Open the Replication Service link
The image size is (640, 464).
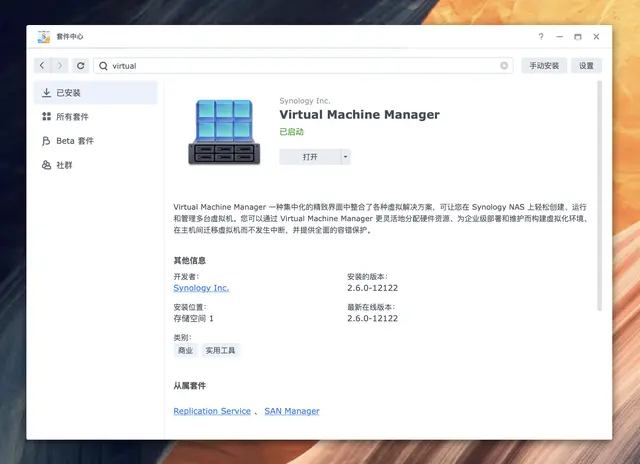pos(212,411)
